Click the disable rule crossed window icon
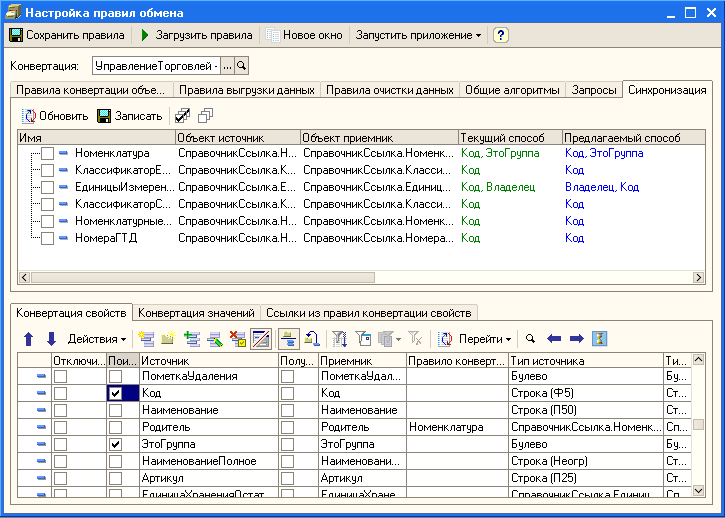This screenshot has width=725, height=518. click(261, 339)
